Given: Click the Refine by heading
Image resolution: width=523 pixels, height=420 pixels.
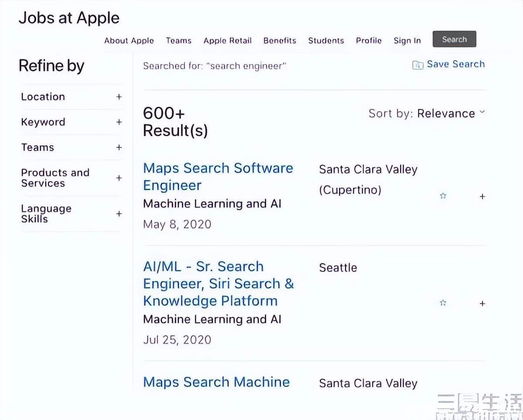Looking at the screenshot, I should (x=51, y=66).
